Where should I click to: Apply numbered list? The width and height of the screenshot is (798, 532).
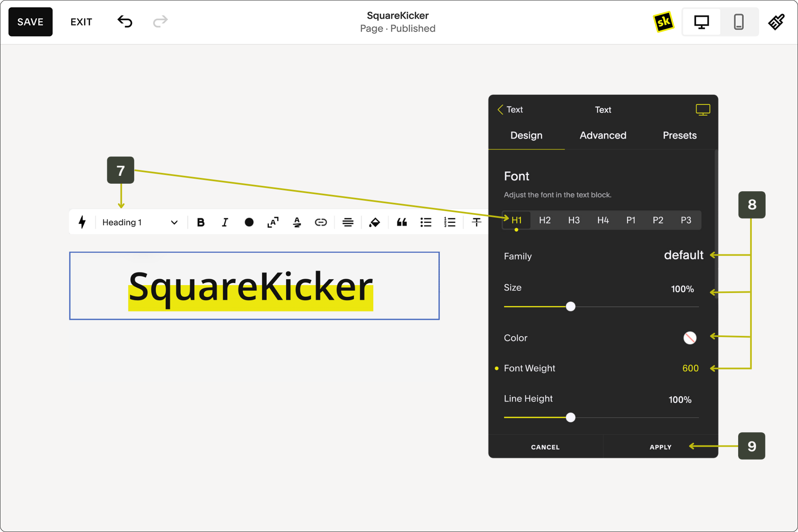(x=450, y=222)
